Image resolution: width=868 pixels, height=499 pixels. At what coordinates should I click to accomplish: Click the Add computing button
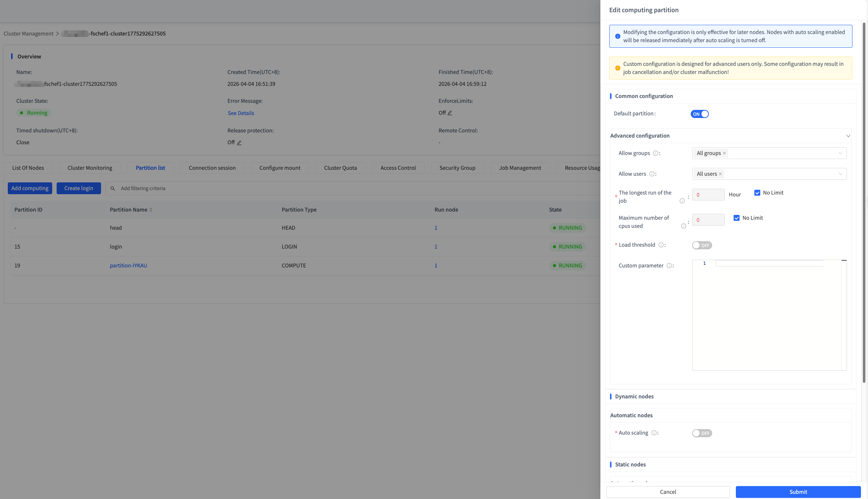tap(30, 188)
